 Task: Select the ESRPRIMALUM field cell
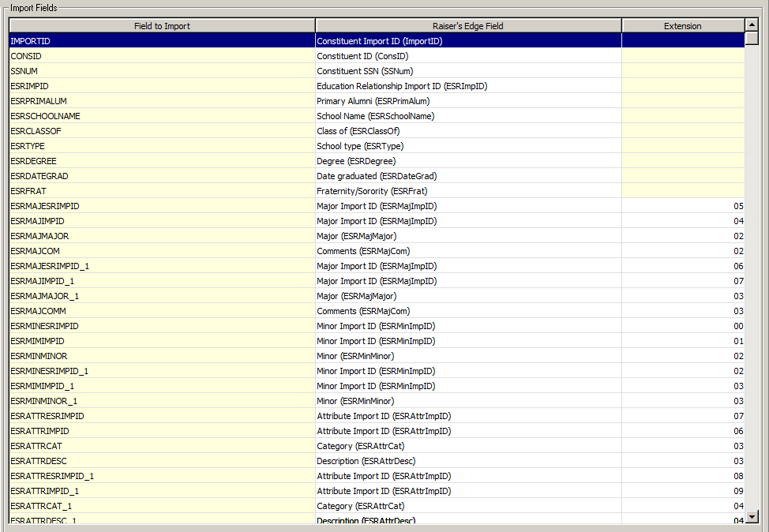(x=162, y=101)
